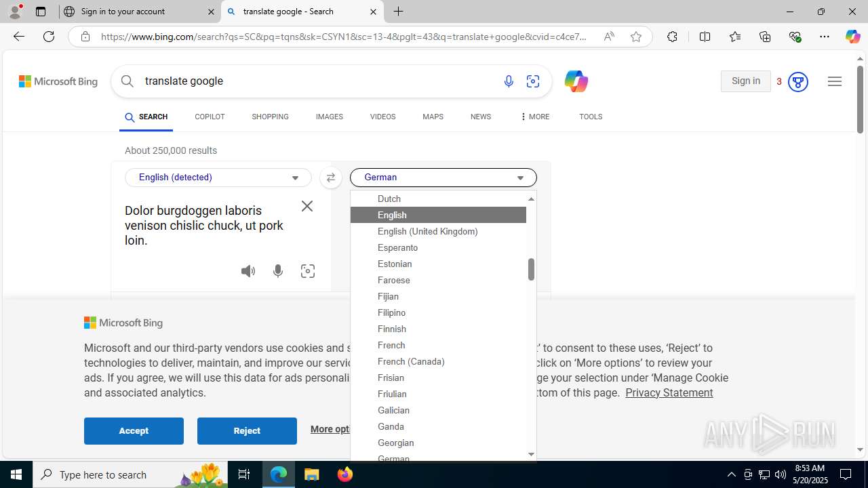Click the browser address bar URL
The height and width of the screenshot is (488, 868).
pos(344,37)
